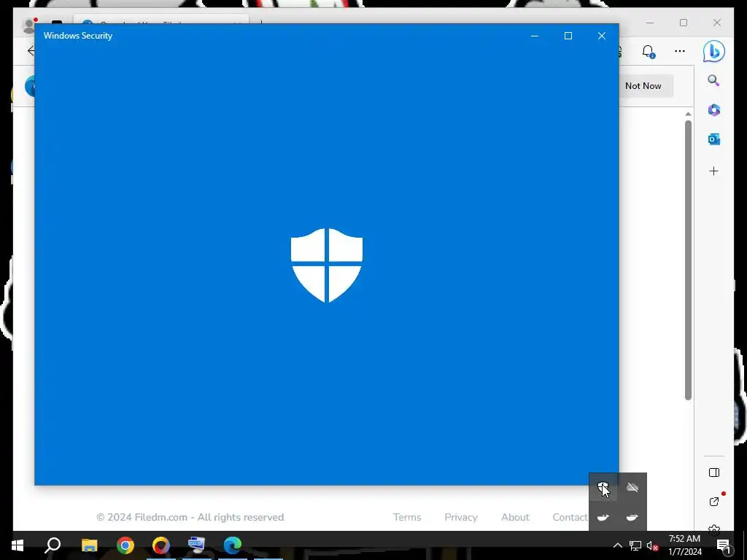The width and height of the screenshot is (747, 560).
Task: Open Microsoft 365 in Edge sidebar
Action: coord(713,110)
